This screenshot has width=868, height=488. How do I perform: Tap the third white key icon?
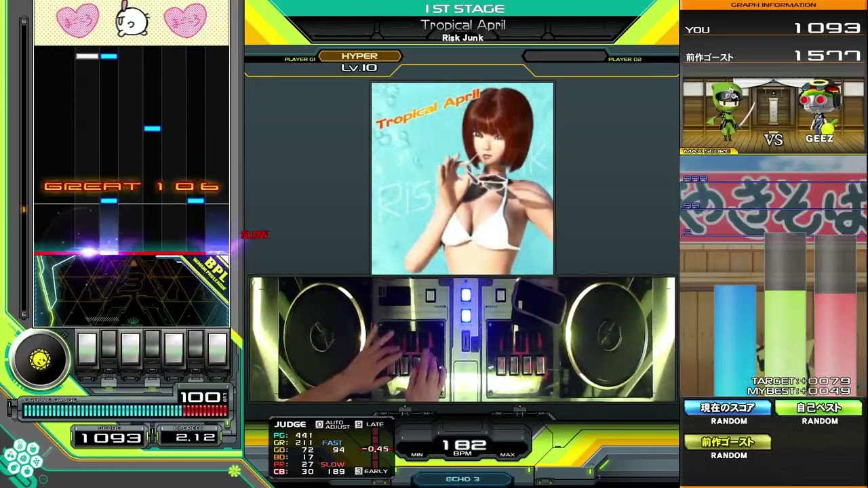[x=130, y=349]
